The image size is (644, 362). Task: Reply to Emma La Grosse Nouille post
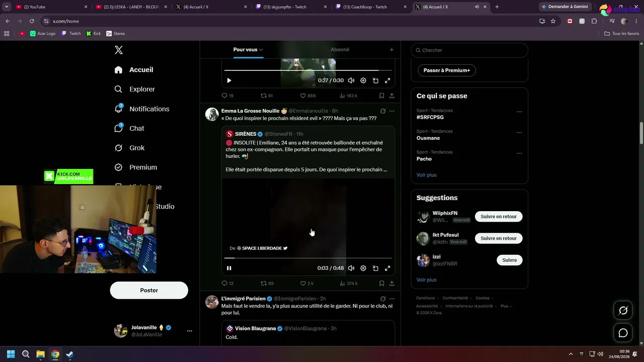pyautogui.click(x=227, y=284)
